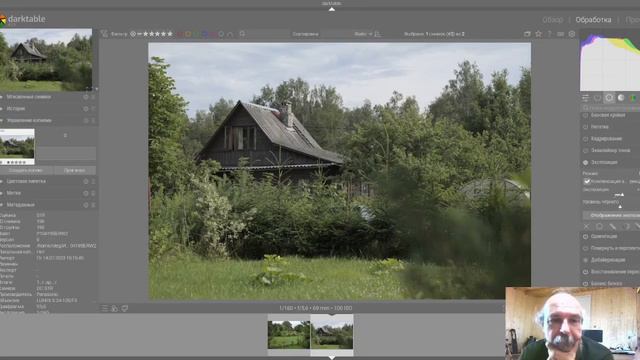
Task: Filter by green color label
Action: [196, 34]
